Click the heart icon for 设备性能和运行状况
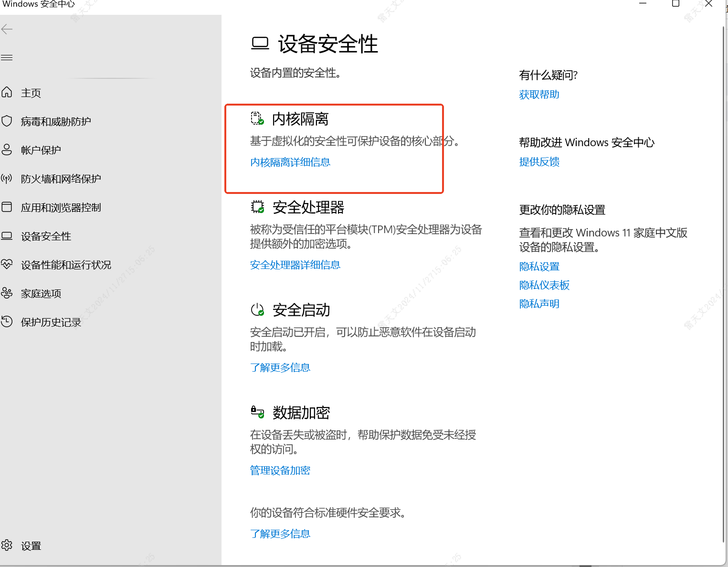The image size is (728, 567). (7, 264)
